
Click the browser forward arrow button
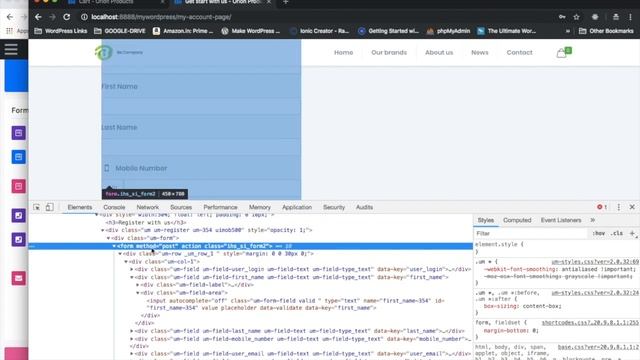52,17
